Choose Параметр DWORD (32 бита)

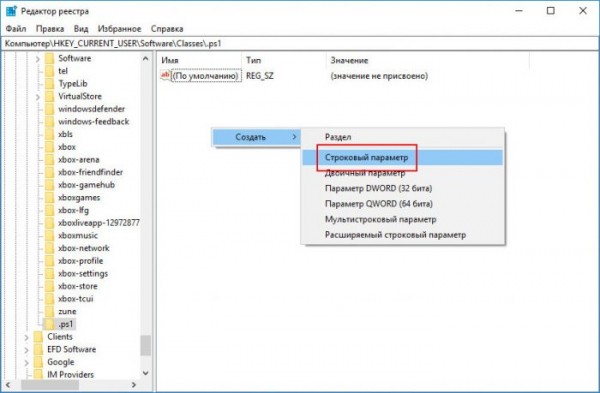click(x=403, y=188)
